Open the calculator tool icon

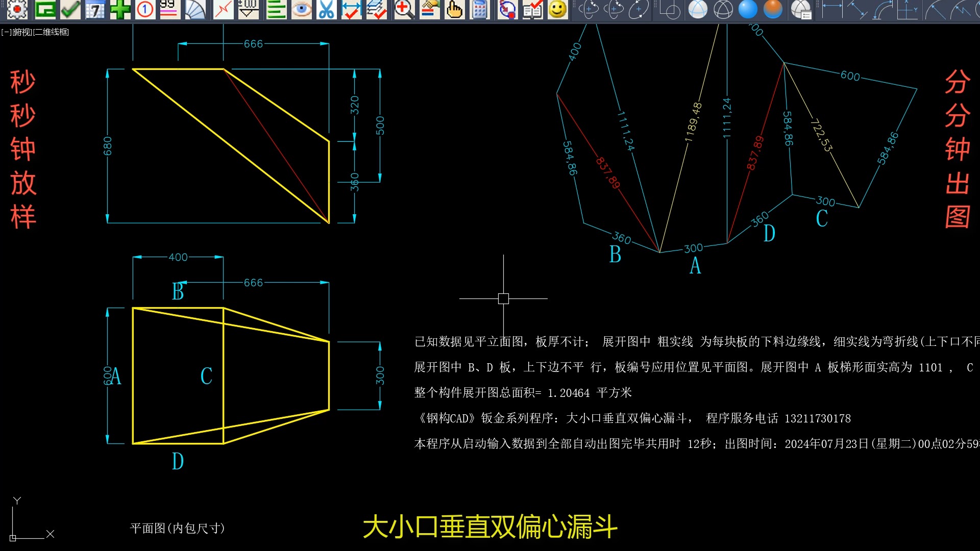click(x=479, y=9)
